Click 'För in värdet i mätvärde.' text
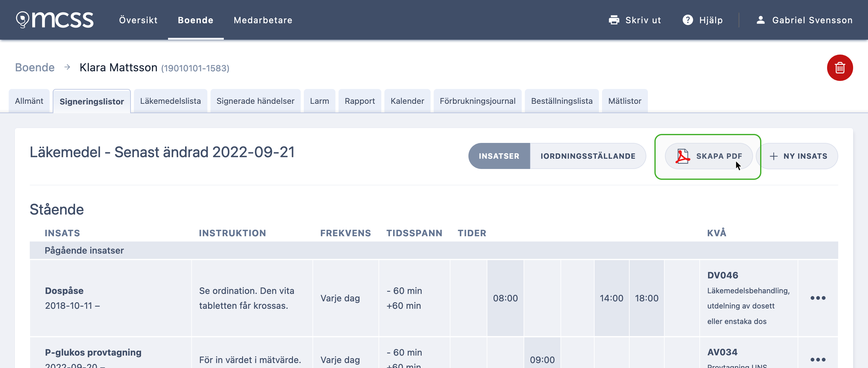Image resolution: width=868 pixels, height=368 pixels. (250, 360)
